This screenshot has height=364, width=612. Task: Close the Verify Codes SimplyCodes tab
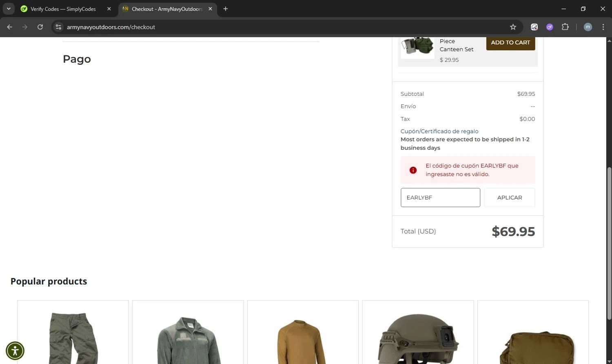109,9
